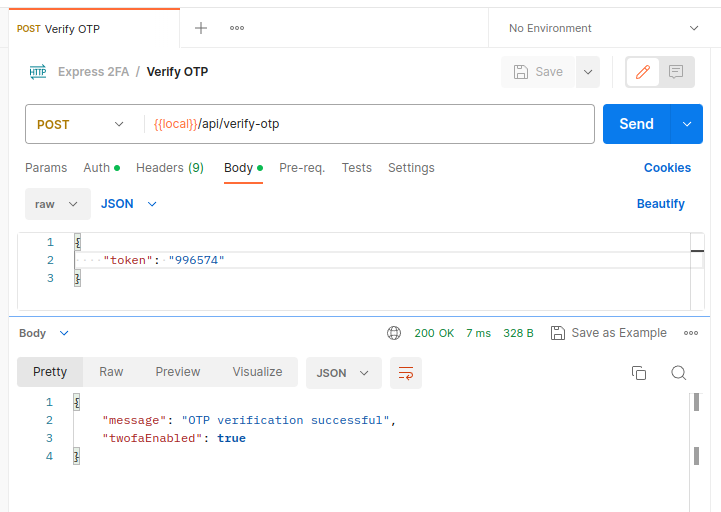Expand the No Environment selector

(x=604, y=28)
